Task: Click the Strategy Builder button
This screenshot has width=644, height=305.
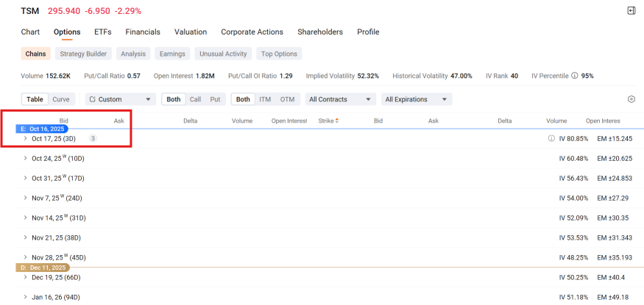Action: pos(83,54)
